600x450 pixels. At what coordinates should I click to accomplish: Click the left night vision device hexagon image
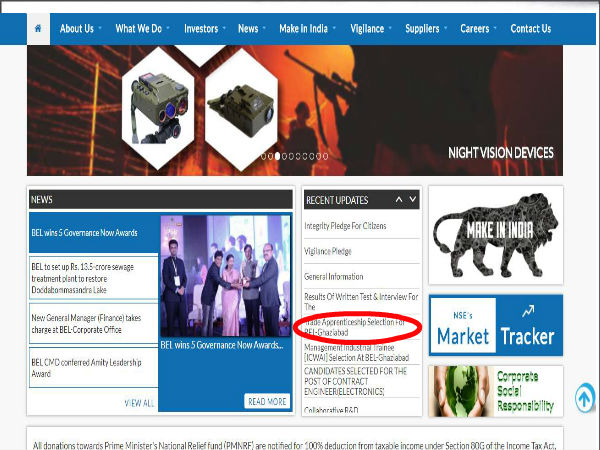158,108
